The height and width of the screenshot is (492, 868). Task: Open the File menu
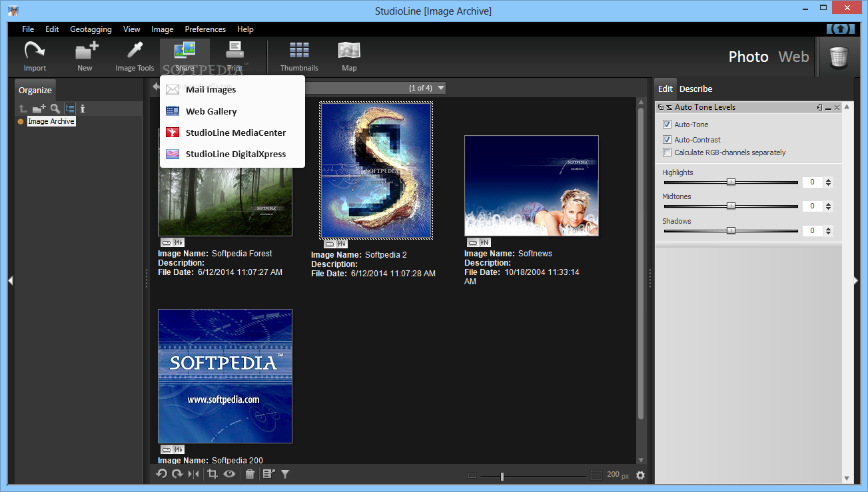[28, 29]
